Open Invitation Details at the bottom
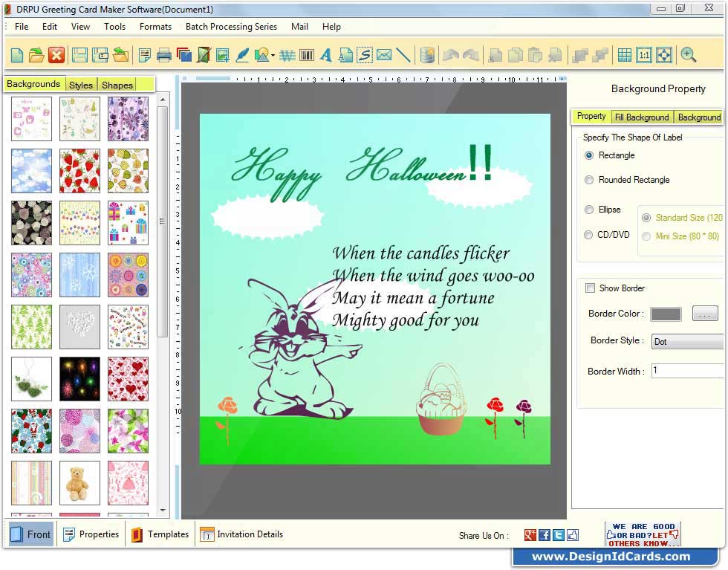Image resolution: width=728 pixels, height=570 pixels. (x=240, y=534)
